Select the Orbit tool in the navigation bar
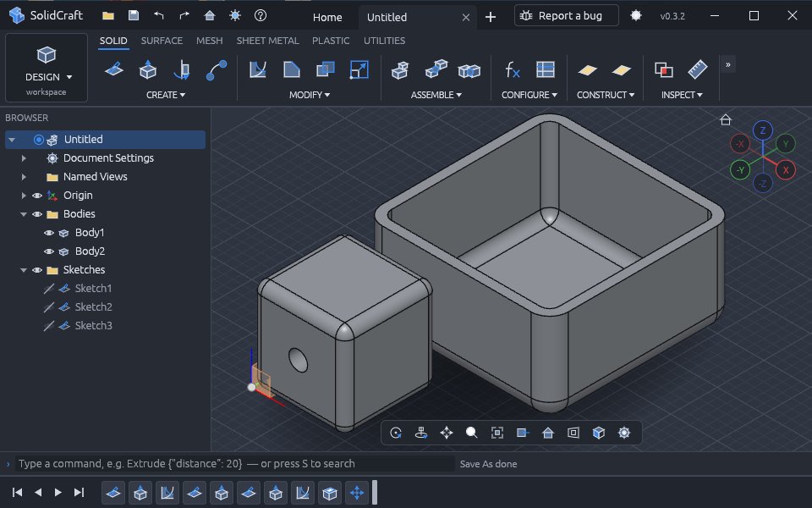Image resolution: width=812 pixels, height=508 pixels. 396,433
